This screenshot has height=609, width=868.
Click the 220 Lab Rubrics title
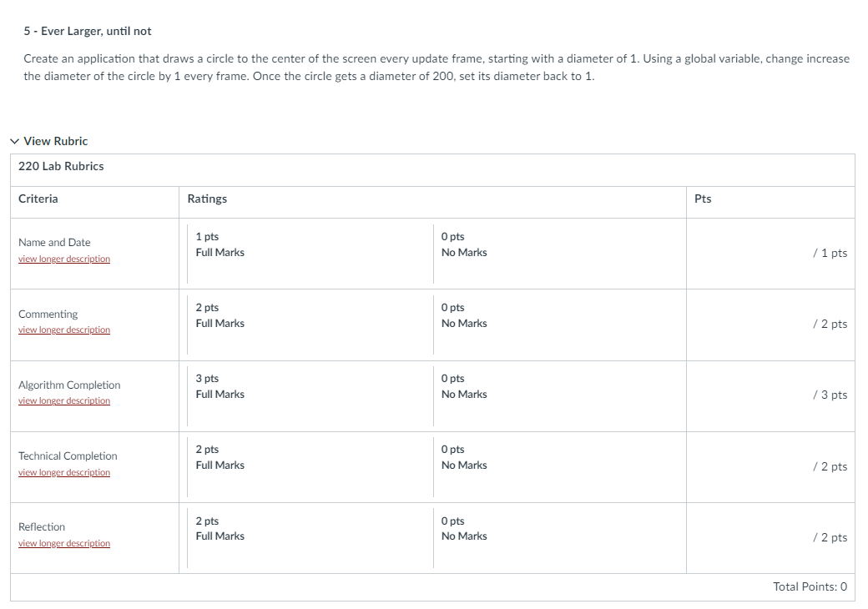coord(61,167)
